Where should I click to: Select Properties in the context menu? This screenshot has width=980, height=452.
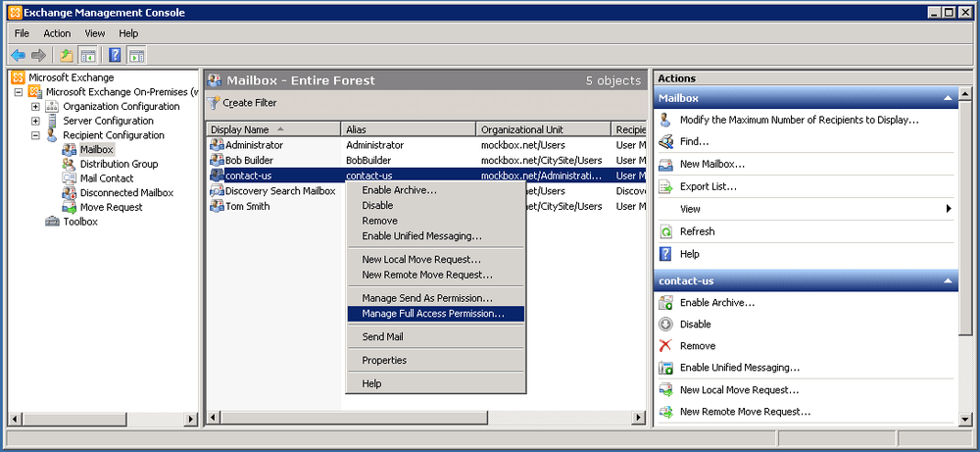click(x=436, y=360)
